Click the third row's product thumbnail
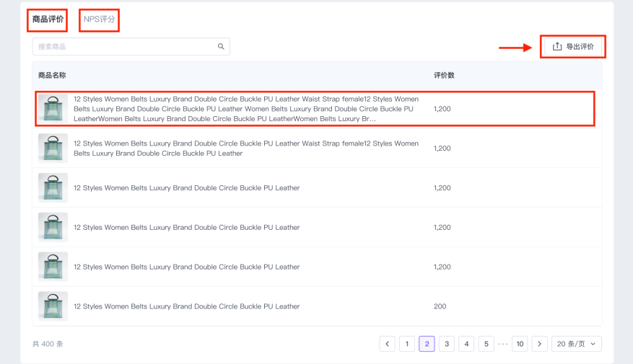Viewport: 633px width, 364px height. [x=53, y=188]
